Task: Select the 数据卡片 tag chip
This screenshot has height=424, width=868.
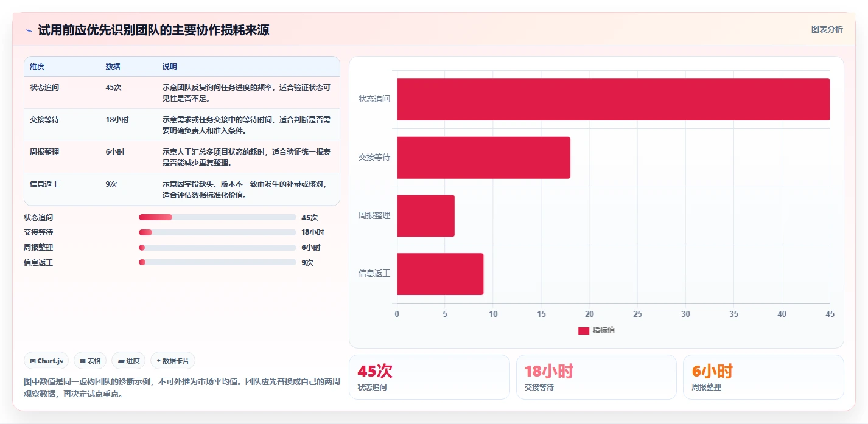Action: coord(173,361)
